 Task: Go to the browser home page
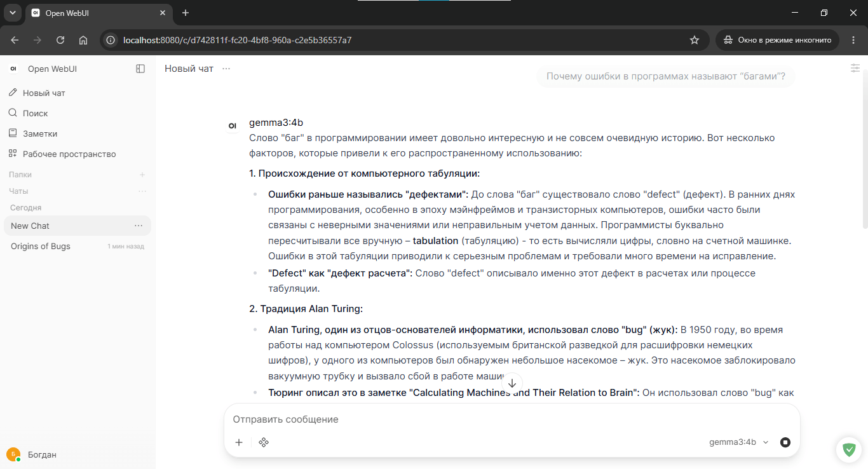(83, 40)
